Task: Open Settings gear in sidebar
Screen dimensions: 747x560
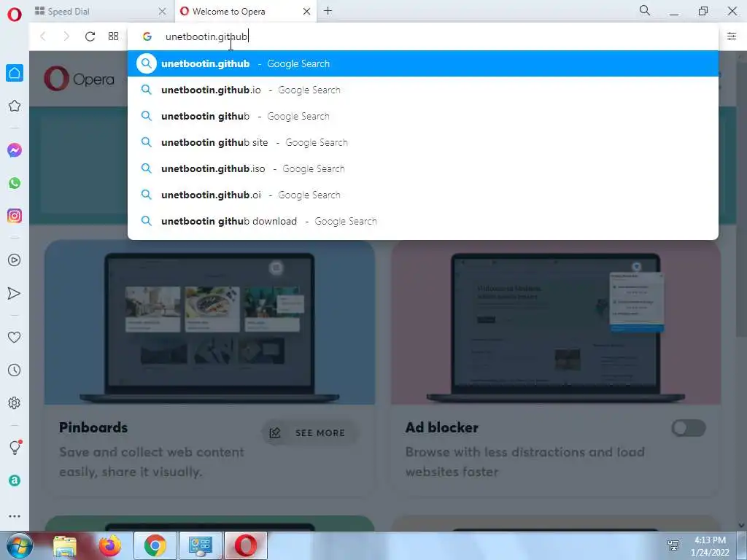Action: [15, 402]
